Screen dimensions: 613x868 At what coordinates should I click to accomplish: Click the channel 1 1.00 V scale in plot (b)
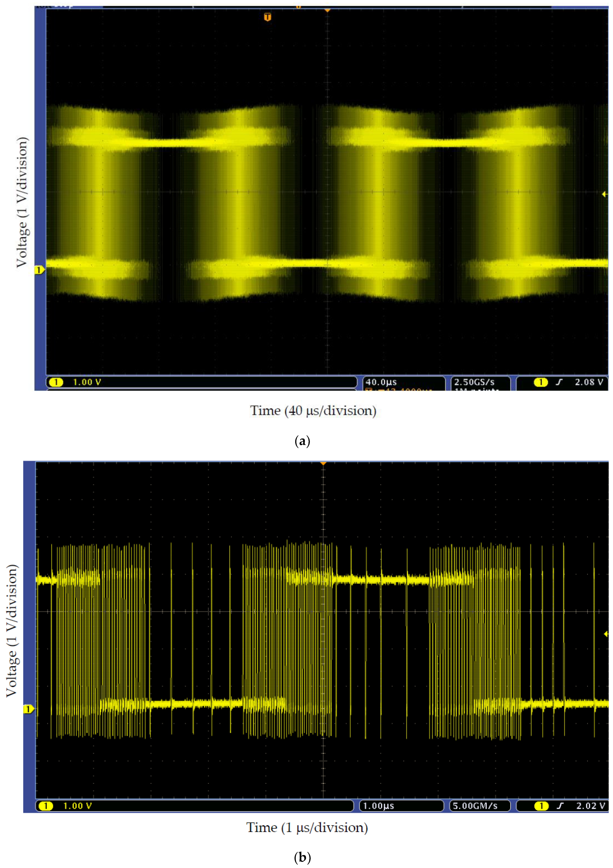[77, 806]
